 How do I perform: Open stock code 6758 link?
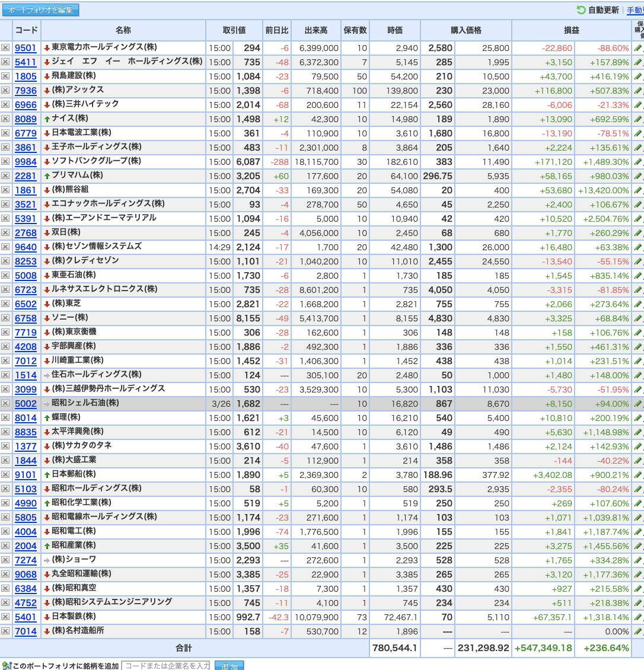coord(25,318)
